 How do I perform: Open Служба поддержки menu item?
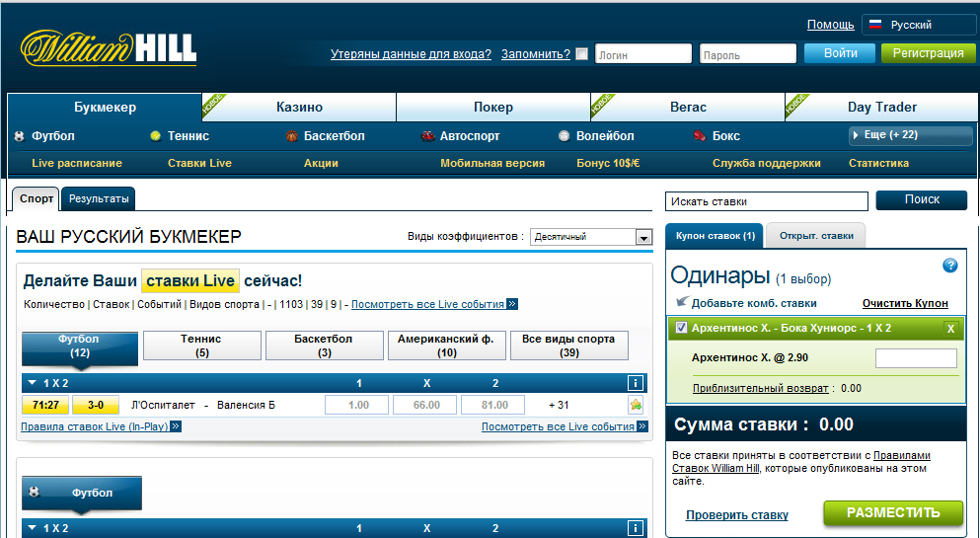(766, 163)
